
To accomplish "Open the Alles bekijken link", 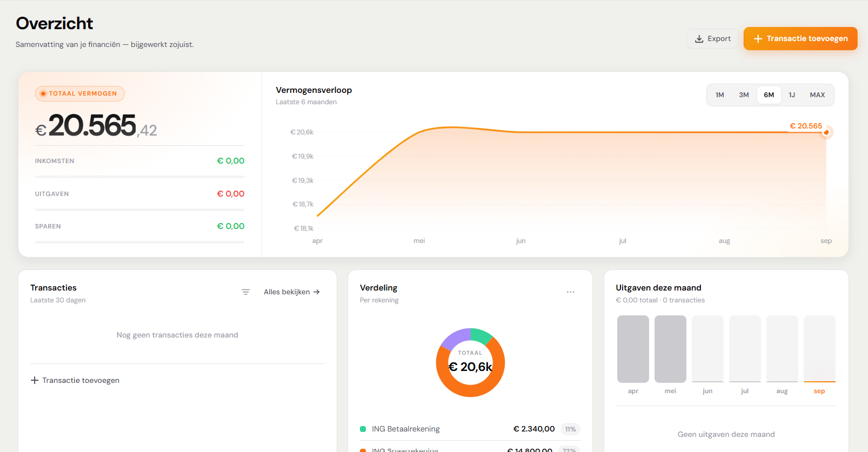I will 292,292.
